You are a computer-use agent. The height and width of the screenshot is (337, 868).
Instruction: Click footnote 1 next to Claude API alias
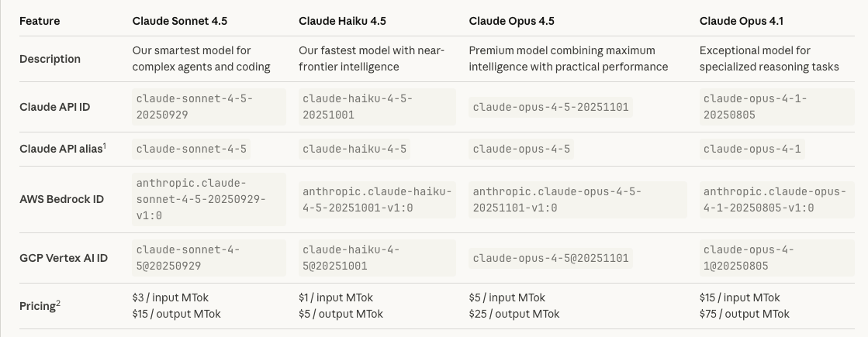(x=104, y=145)
